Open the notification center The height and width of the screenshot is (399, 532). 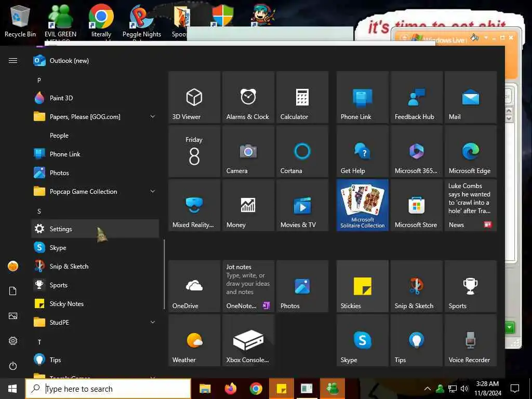[x=515, y=389]
